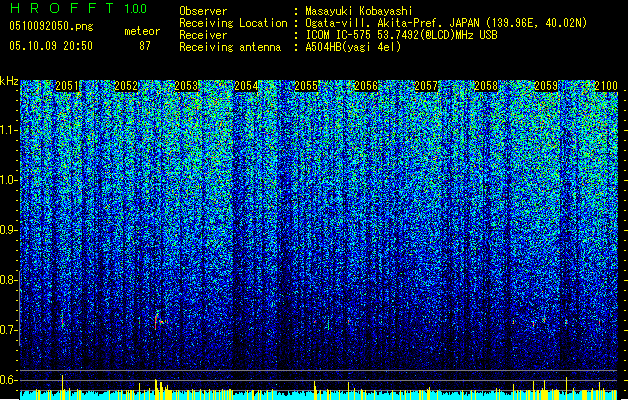This screenshot has width=629, height=400.
Task: Click the 2055 time marker
Action: pos(306,86)
